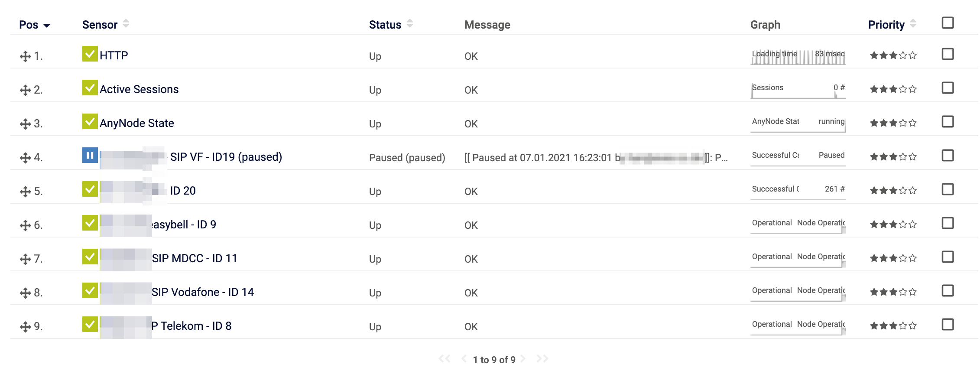The width and height of the screenshot is (980, 384).
Task: Check the checkbox for the HTTP sensor
Action: click(948, 54)
